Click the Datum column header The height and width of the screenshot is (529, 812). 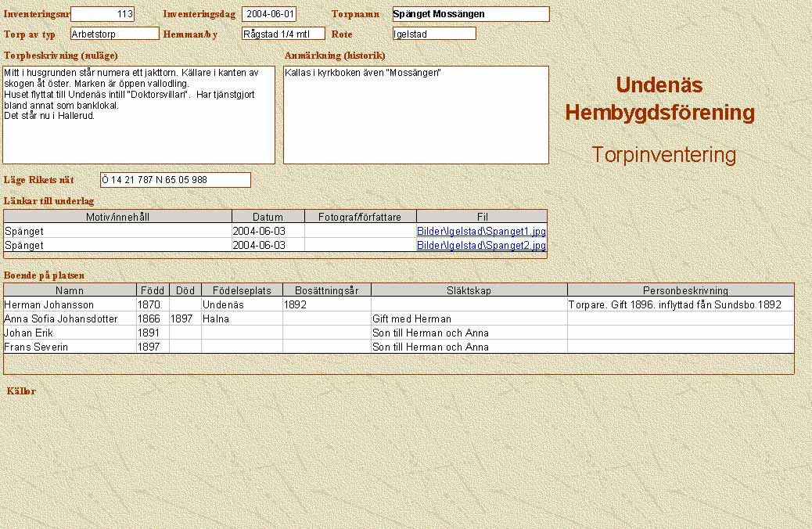click(x=268, y=217)
